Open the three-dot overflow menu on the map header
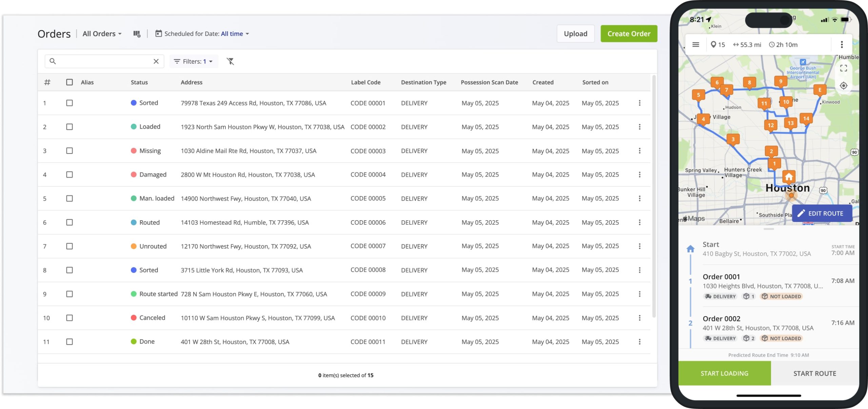The width and height of the screenshot is (868, 409). coord(842,44)
